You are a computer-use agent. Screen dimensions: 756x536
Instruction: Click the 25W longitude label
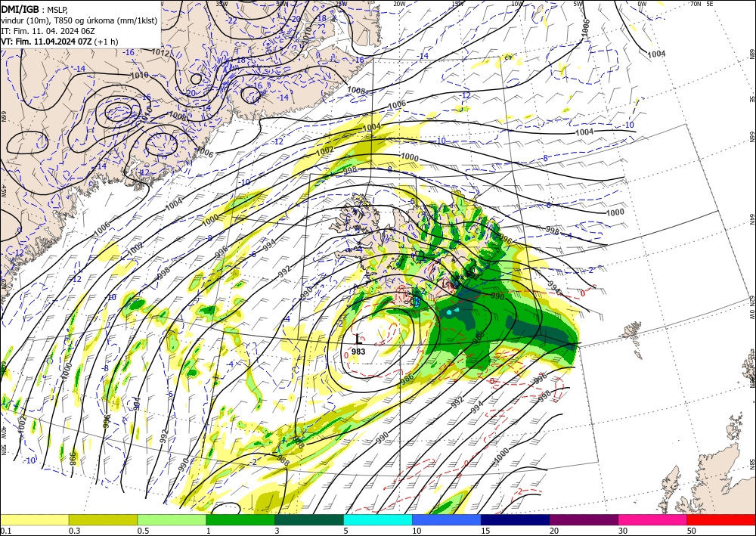[341, 4]
